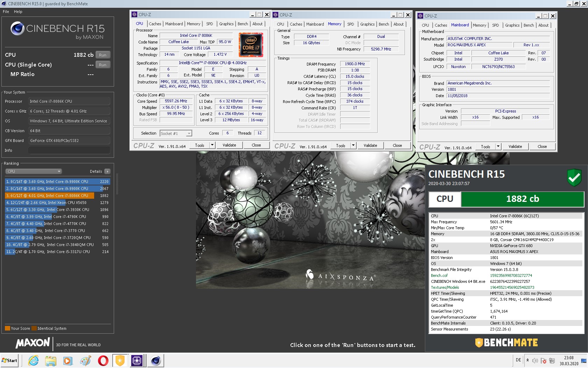Open the taskbar clock showing 23:08
The width and height of the screenshot is (588, 368).
click(x=569, y=361)
